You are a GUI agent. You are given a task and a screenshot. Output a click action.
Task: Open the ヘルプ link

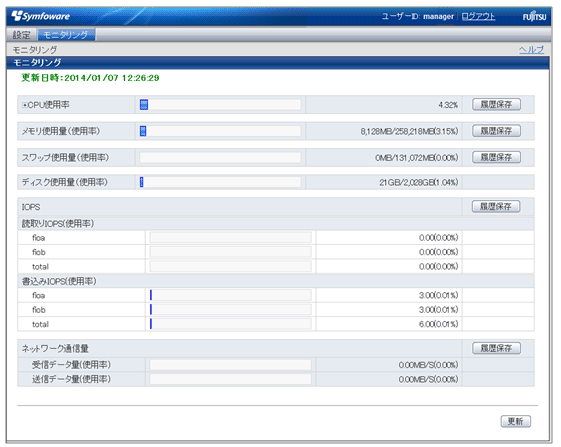point(532,50)
